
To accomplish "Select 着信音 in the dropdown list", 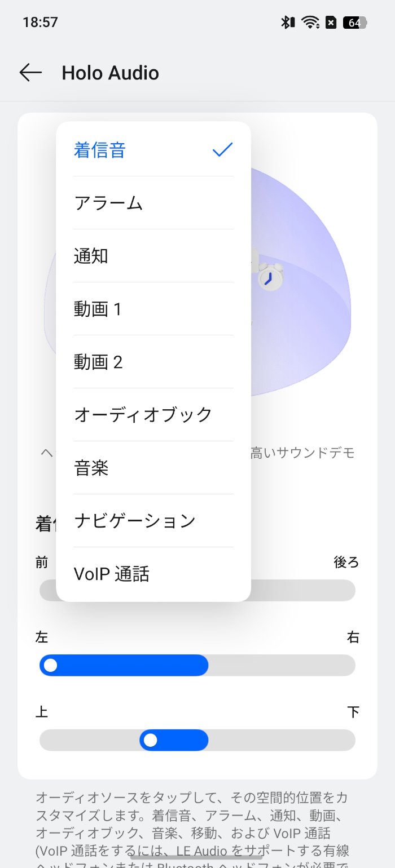I will pos(153,150).
